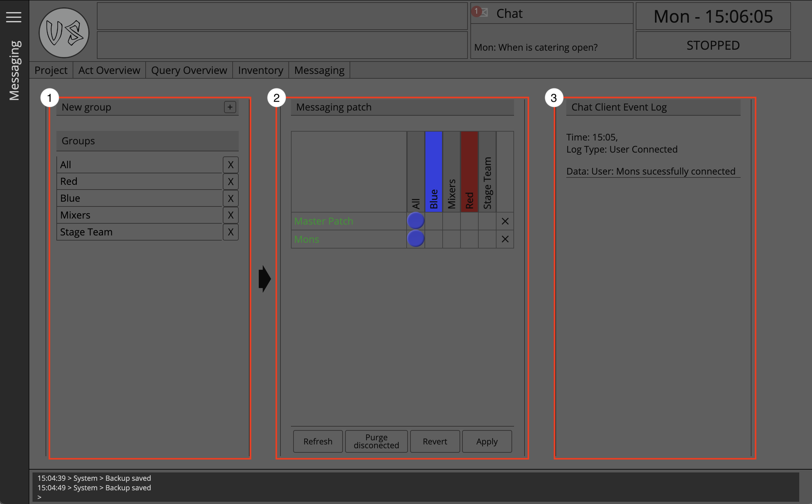The image size is (812, 504).
Task: Open the Inventory tab
Action: point(261,70)
